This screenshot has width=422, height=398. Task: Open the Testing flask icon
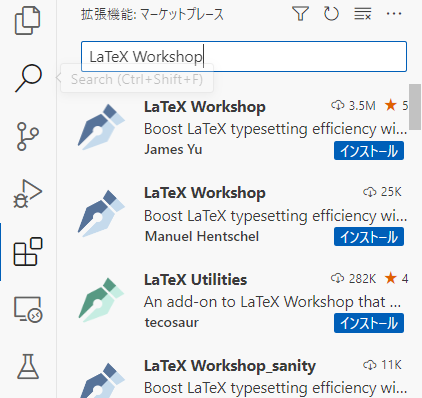[x=28, y=367]
